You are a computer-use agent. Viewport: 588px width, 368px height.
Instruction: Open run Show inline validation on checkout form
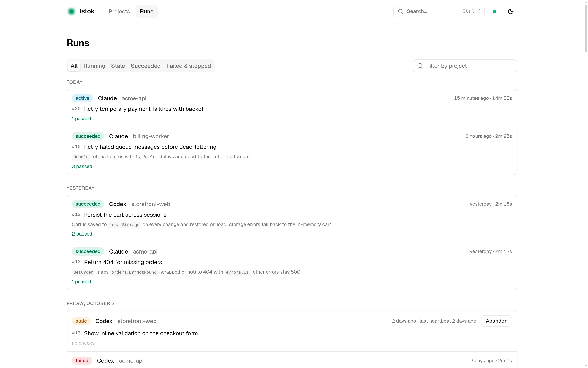click(x=141, y=333)
